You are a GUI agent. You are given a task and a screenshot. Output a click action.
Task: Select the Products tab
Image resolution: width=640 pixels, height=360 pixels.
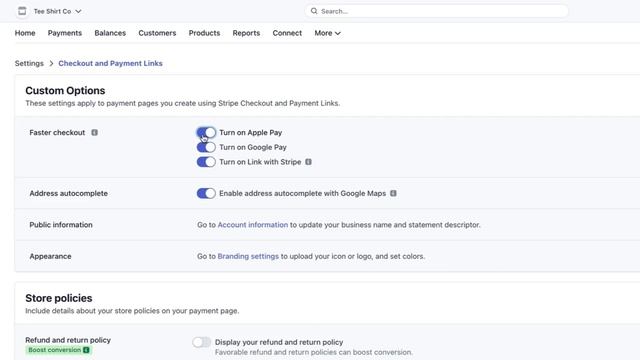point(204,33)
